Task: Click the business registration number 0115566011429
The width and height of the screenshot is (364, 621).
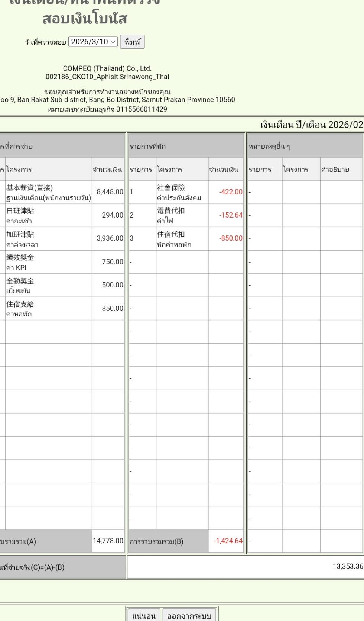Action: [142, 109]
